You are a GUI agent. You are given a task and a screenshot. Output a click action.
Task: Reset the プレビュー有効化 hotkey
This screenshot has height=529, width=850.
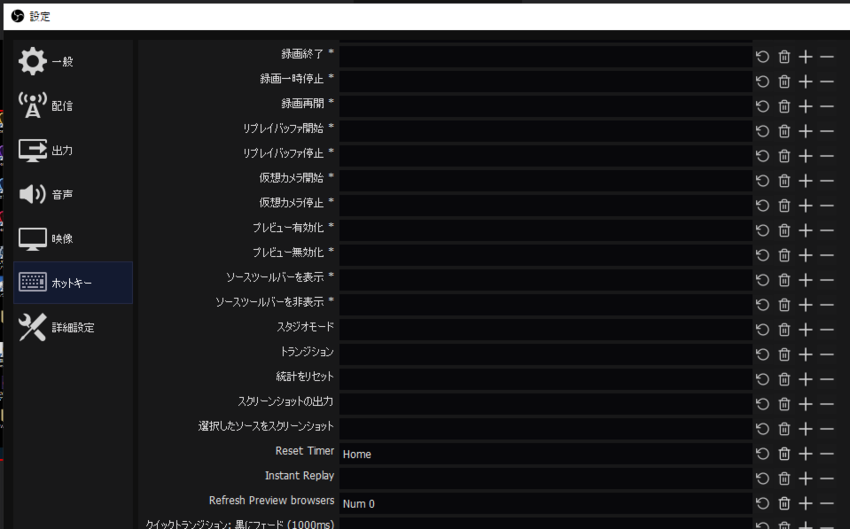pos(763,230)
